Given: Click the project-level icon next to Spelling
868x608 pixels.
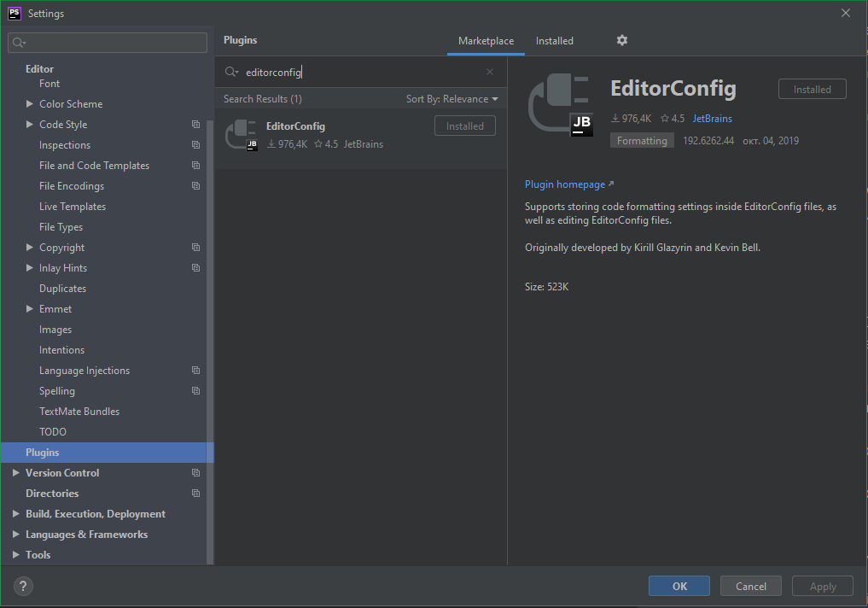Looking at the screenshot, I should pyautogui.click(x=196, y=391).
